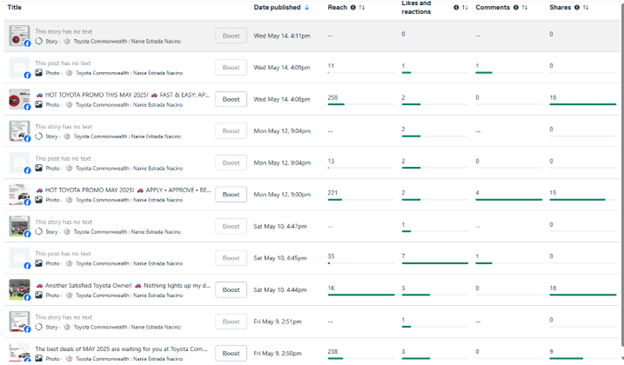Click Story icon on 4:11pm row
624x365 pixels.
pyautogui.click(x=39, y=41)
